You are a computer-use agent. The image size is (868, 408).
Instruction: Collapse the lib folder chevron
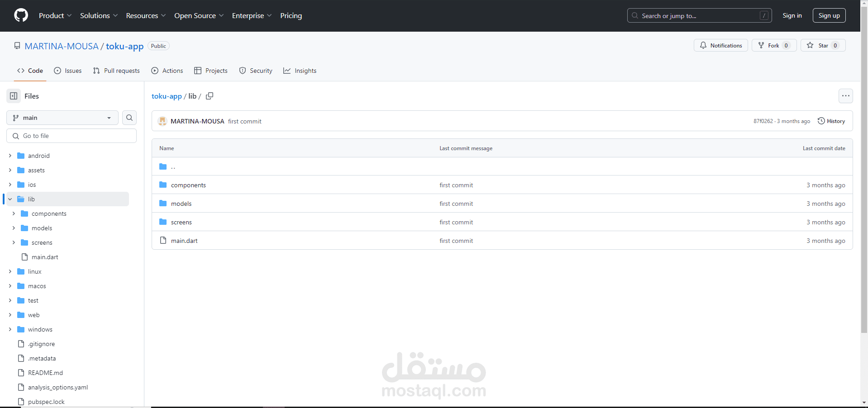10,199
